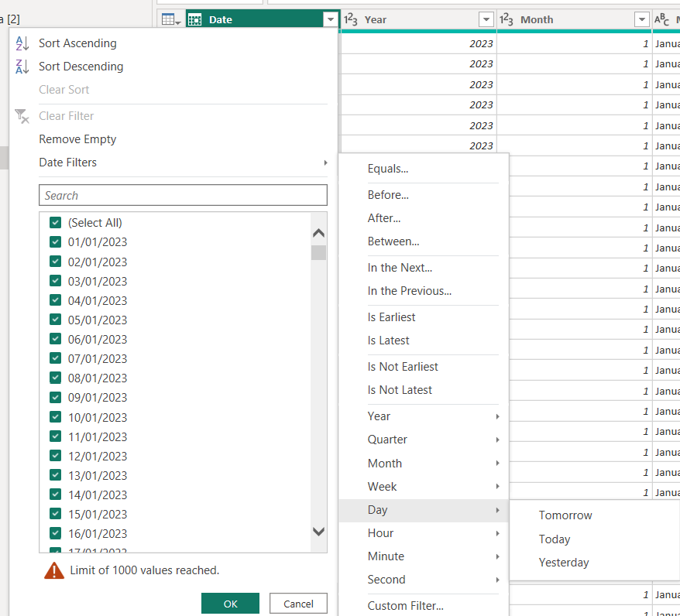
Task: Click the 123 type icon for Month column
Action: (x=506, y=19)
